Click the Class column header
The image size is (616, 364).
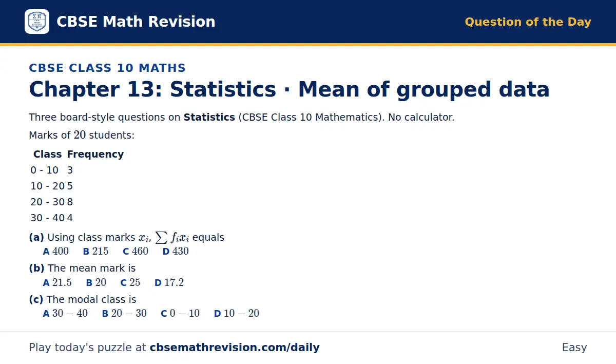(x=47, y=154)
